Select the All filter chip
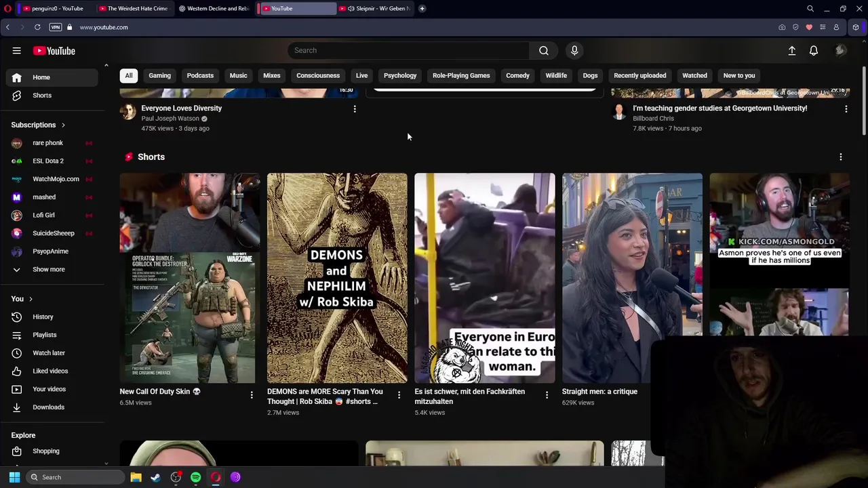This screenshot has height=488, width=868. coord(128,75)
